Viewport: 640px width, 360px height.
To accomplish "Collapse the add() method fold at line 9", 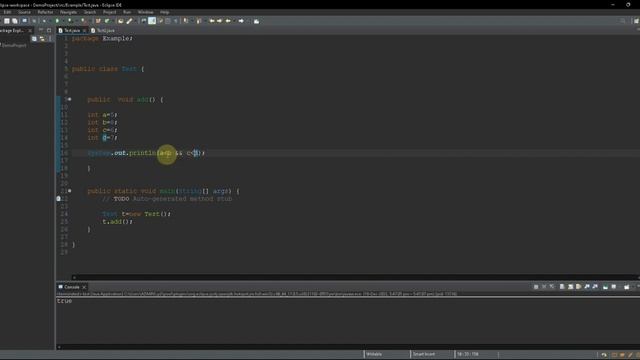I will click(x=69, y=99).
